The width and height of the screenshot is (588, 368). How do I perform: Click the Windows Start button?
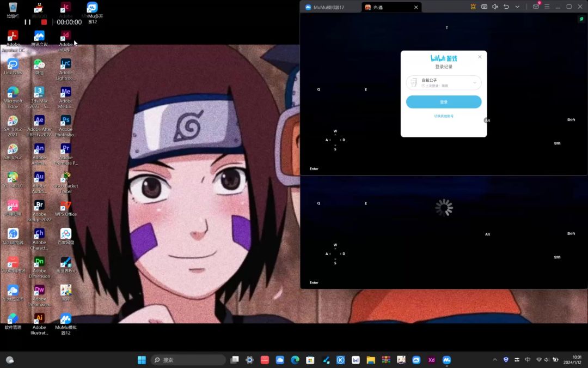click(x=142, y=360)
